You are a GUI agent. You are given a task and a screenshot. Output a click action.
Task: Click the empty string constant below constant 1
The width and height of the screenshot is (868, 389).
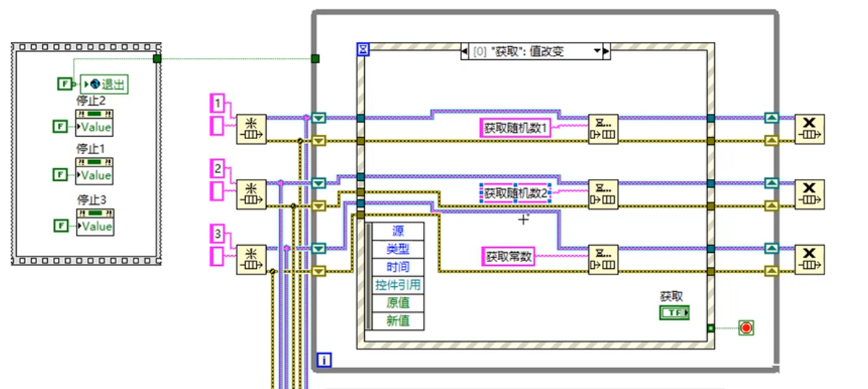coord(216,125)
